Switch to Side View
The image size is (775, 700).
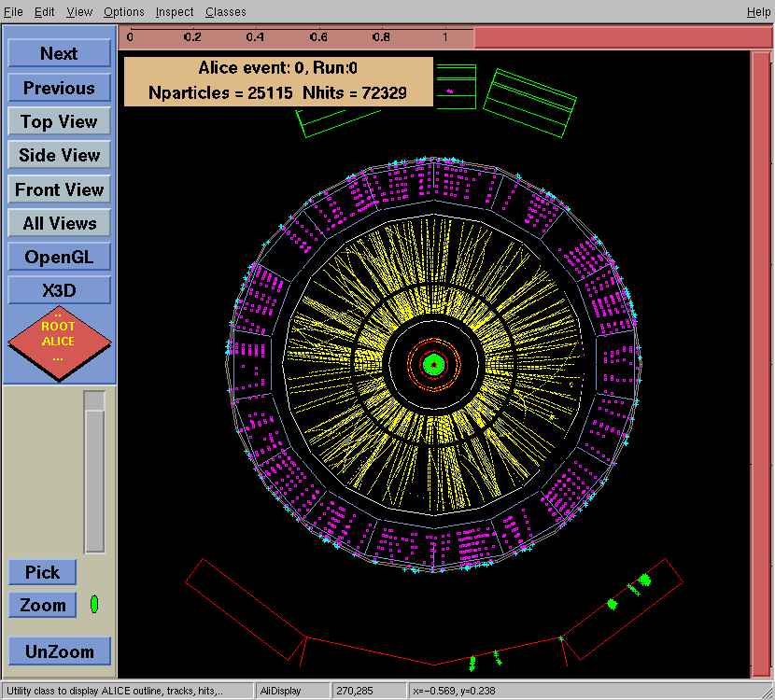59,156
